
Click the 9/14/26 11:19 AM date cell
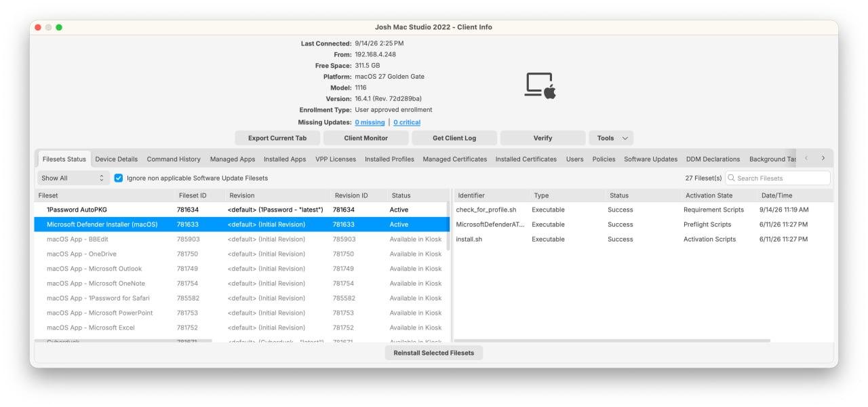pyautogui.click(x=784, y=210)
